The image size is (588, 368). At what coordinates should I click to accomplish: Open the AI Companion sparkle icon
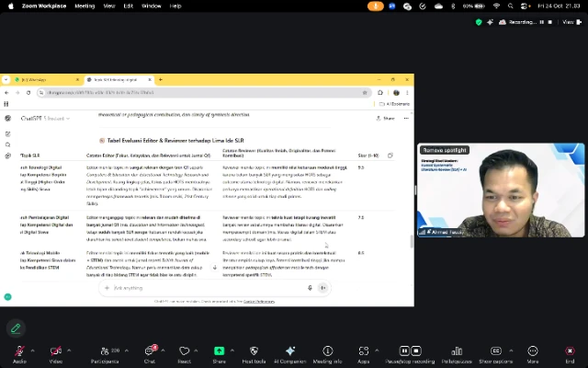tap(290, 351)
